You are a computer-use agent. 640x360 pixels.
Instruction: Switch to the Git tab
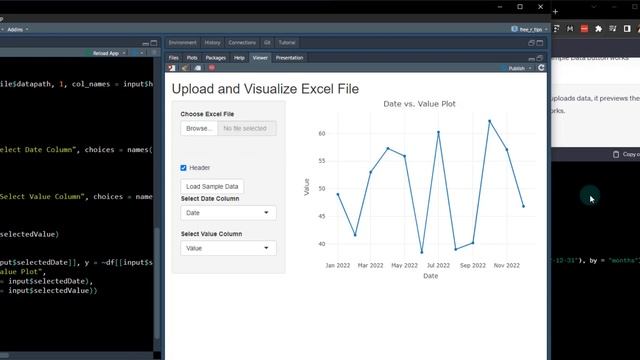coord(267,42)
